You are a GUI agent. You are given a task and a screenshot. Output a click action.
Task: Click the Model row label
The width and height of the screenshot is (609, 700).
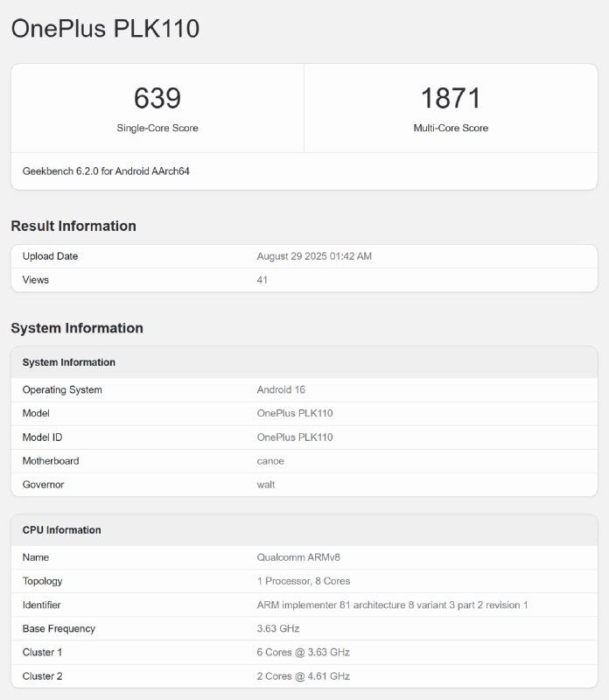point(36,413)
